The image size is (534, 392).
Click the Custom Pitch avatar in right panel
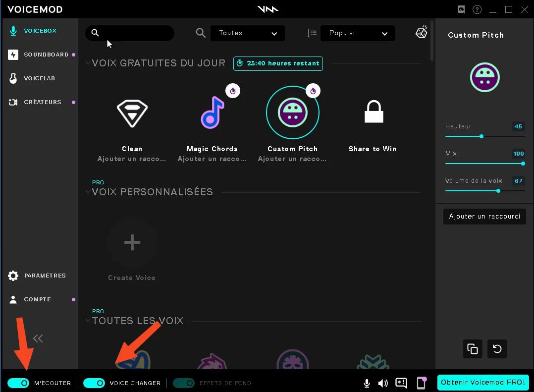click(x=484, y=77)
